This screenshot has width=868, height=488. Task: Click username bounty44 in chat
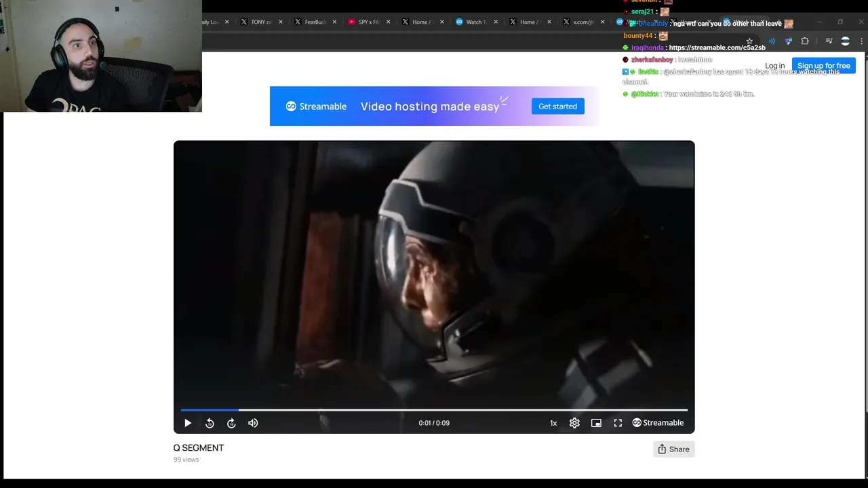[637, 36]
